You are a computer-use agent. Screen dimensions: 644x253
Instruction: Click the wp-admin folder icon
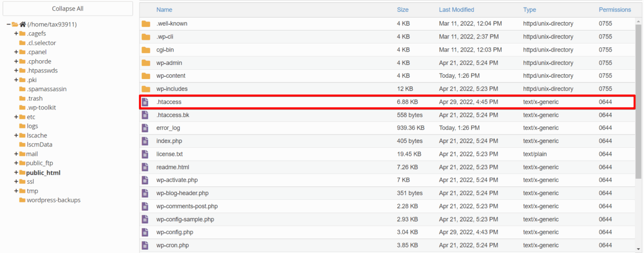[145, 63]
